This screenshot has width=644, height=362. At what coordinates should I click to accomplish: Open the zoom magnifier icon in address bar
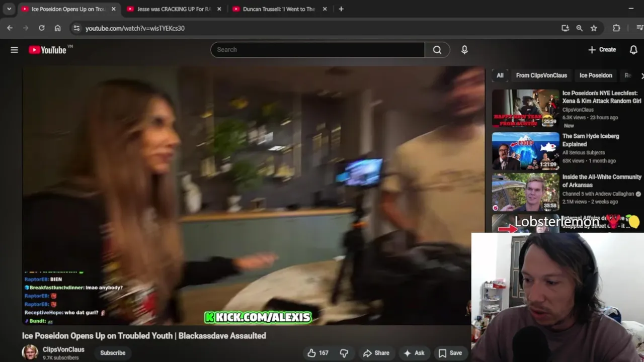[x=580, y=28]
